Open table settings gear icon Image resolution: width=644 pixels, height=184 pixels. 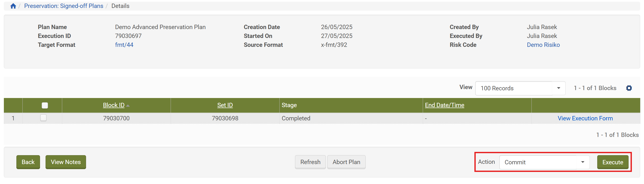pyautogui.click(x=629, y=88)
